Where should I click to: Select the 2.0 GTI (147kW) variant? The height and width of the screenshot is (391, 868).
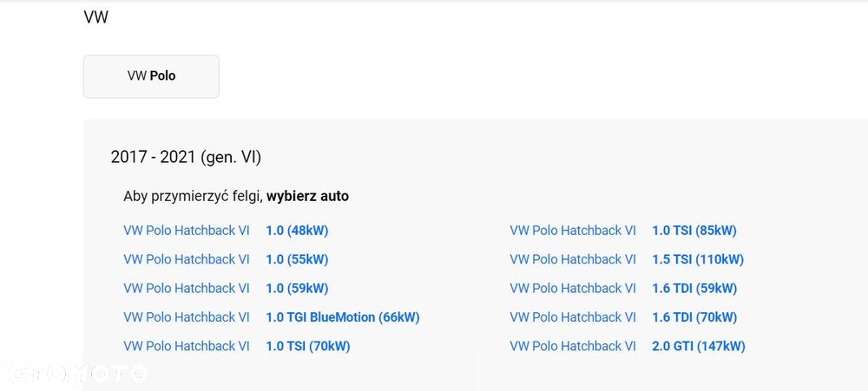click(x=698, y=347)
